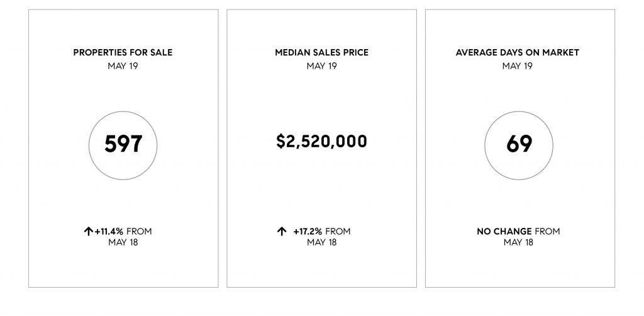644x316 pixels.
Task: Click the $2,520,000 median price value
Action: click(x=321, y=142)
